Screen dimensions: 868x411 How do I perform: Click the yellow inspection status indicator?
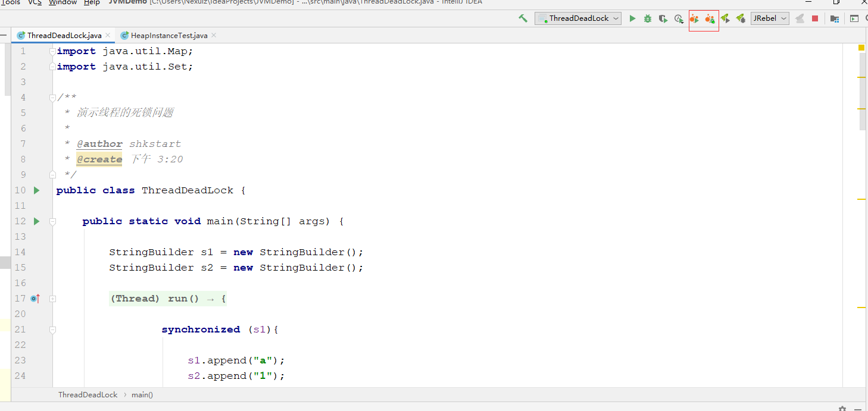[x=861, y=48]
